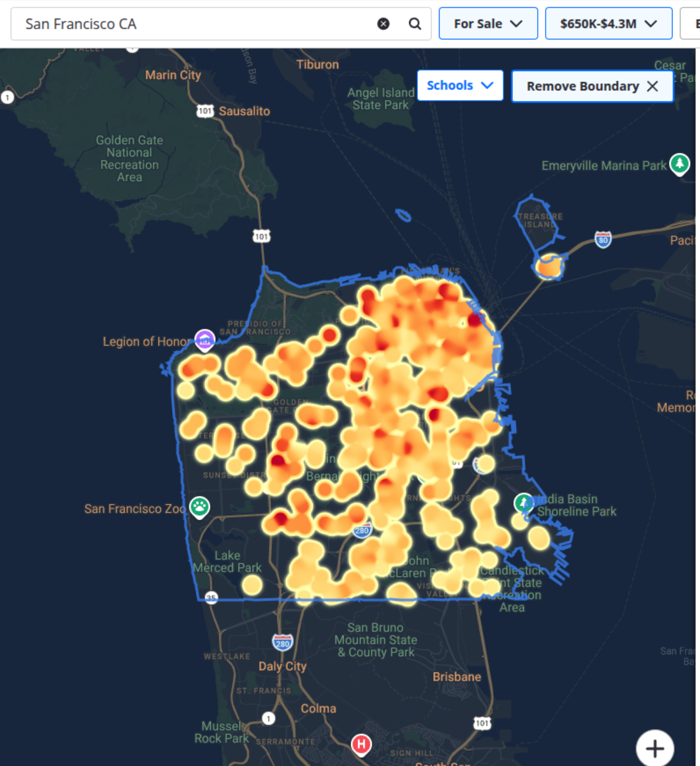
Task: Click the zoom-in plus control on the map
Action: click(x=655, y=748)
